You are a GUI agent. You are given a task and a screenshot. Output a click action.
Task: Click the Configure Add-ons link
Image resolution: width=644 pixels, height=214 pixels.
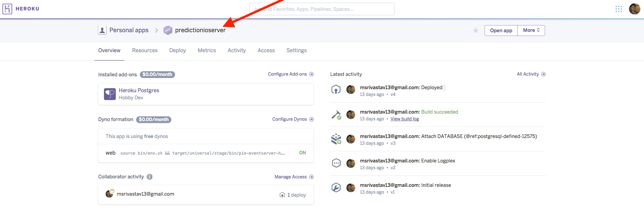(287, 74)
